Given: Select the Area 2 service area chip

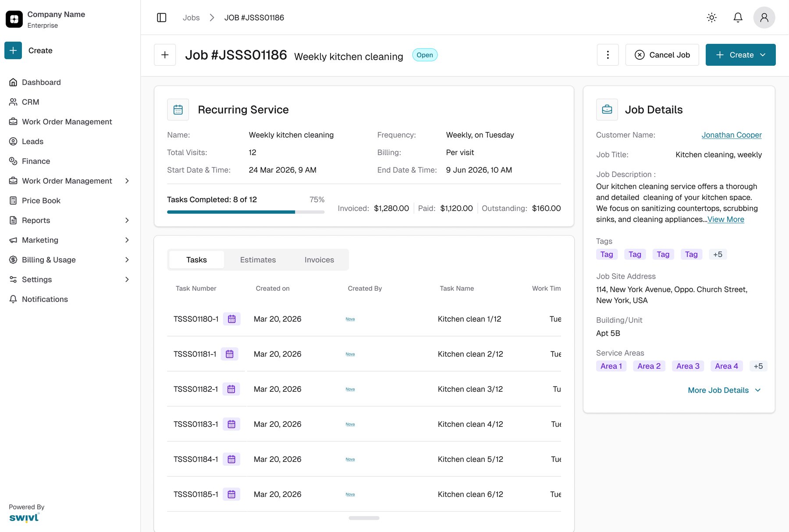Looking at the screenshot, I should 649,366.
